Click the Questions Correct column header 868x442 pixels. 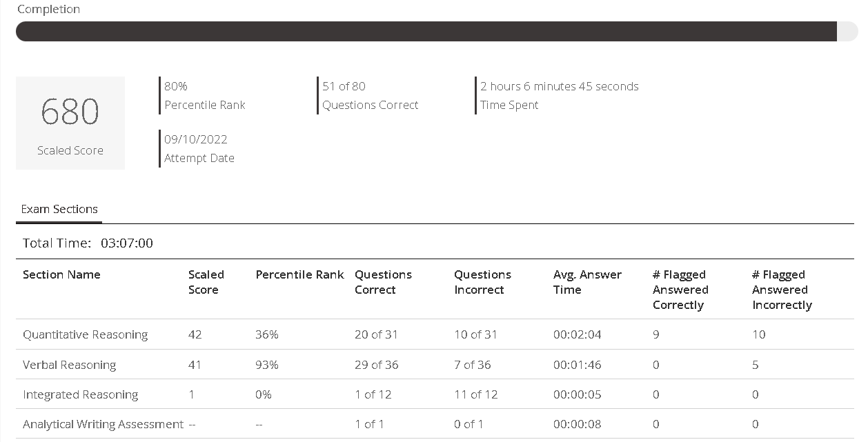[383, 282]
